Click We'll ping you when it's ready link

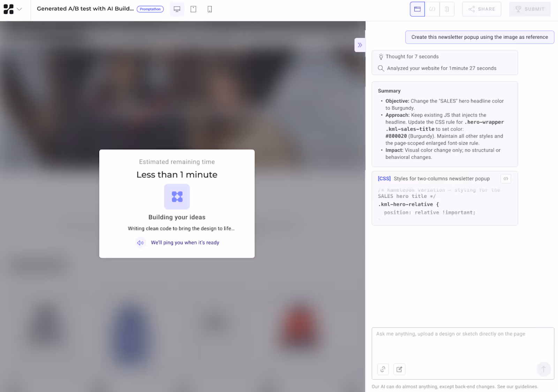point(185,243)
